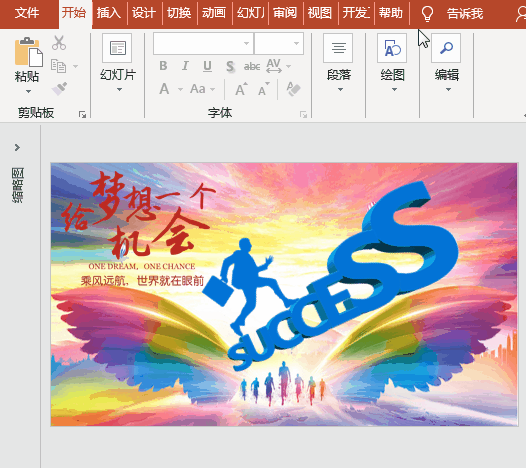Click the Editing magnifier icon
This screenshot has height=468, width=526.
446,48
